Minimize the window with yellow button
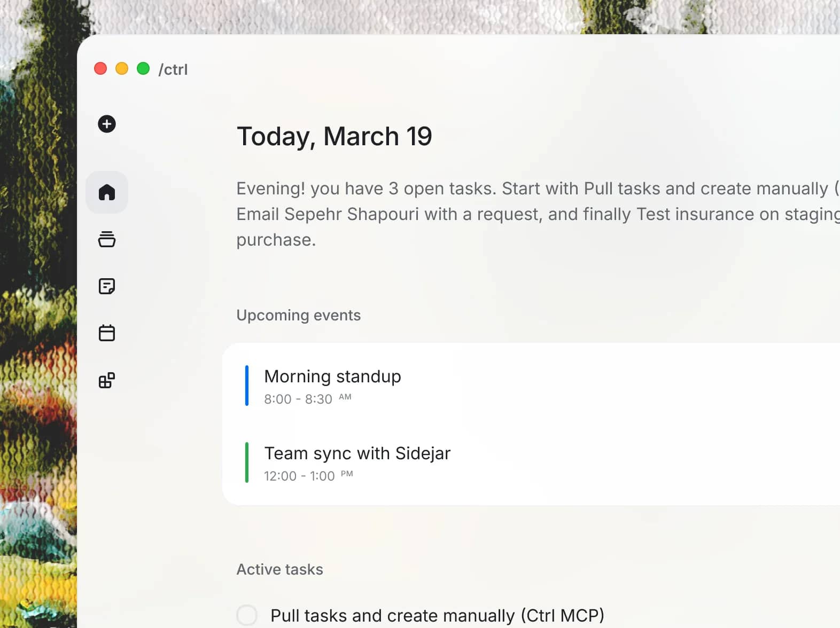This screenshot has height=628, width=840. pyautogui.click(x=122, y=68)
